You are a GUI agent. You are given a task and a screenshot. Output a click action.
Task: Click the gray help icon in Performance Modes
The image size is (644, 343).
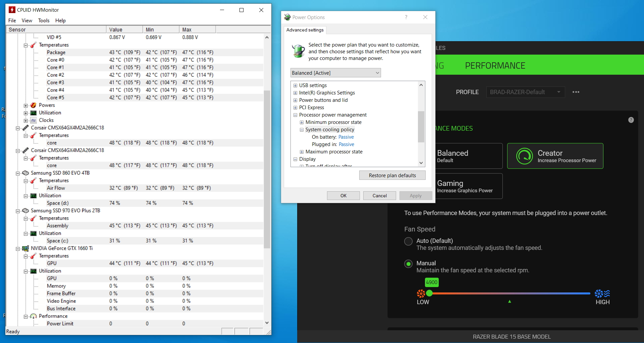631,120
